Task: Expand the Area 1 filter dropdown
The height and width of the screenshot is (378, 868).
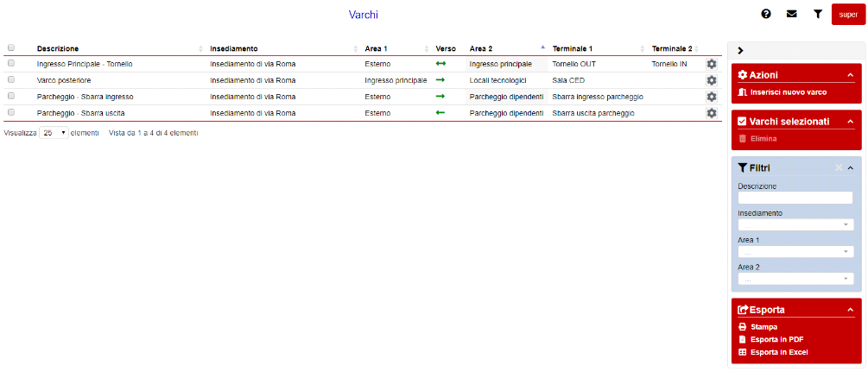Action: pyautogui.click(x=795, y=252)
